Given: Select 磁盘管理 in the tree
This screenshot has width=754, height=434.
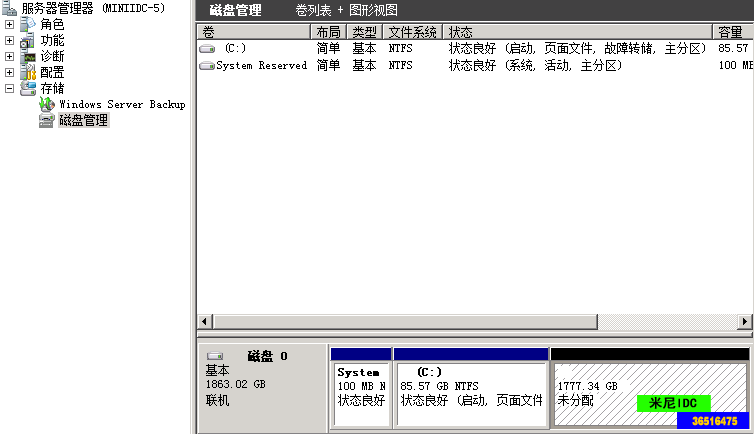Looking at the screenshot, I should point(84,120).
